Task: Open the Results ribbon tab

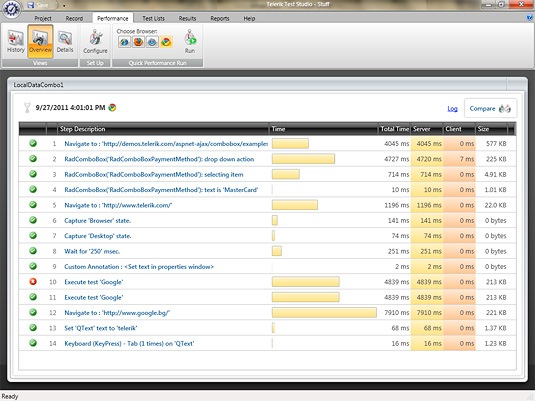Action: coord(187,18)
